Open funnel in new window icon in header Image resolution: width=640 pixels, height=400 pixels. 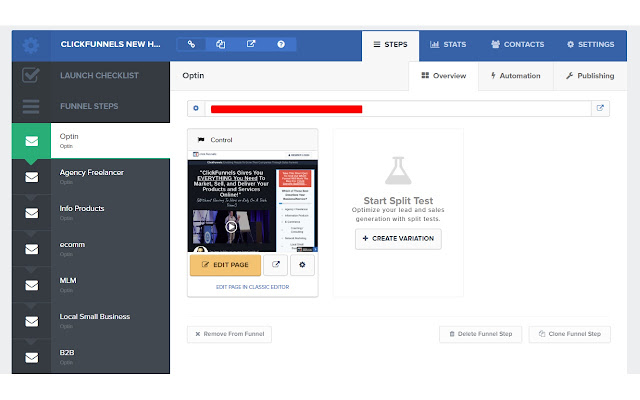click(251, 44)
